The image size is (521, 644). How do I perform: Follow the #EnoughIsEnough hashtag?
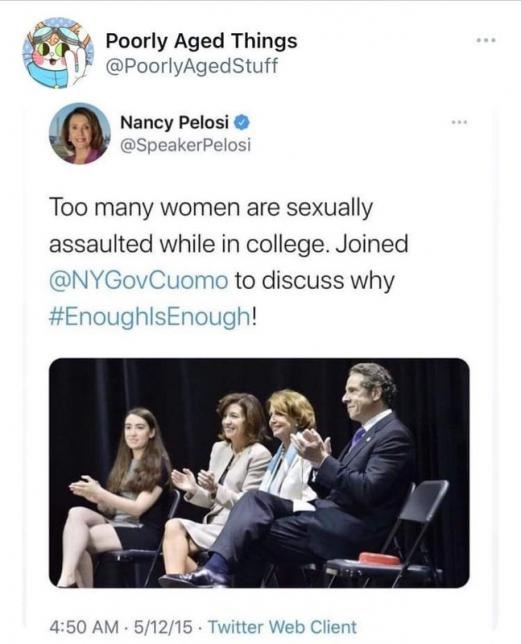pyautogui.click(x=149, y=317)
